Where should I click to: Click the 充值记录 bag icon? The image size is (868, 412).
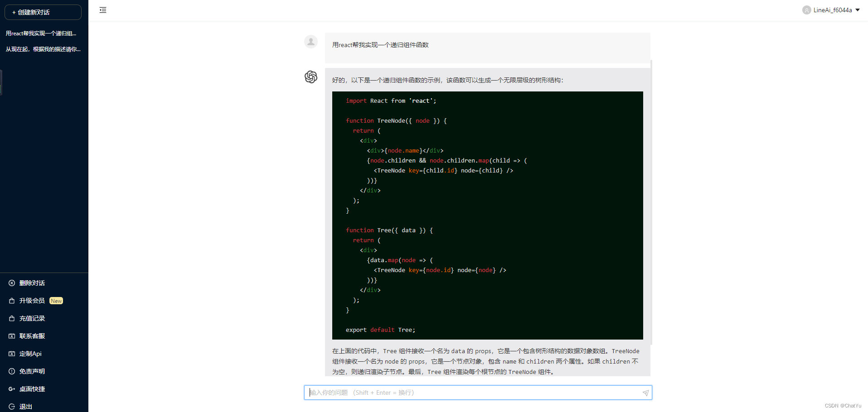click(12, 318)
